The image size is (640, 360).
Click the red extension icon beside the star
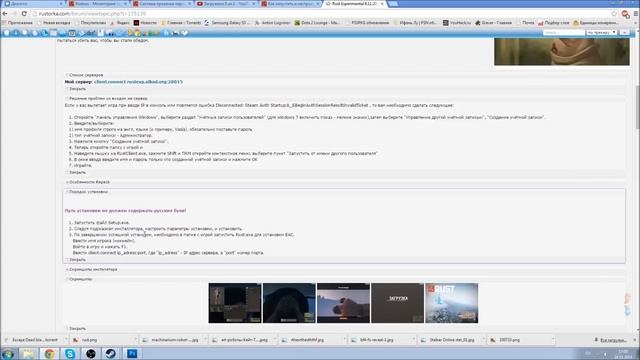[x=625, y=13]
